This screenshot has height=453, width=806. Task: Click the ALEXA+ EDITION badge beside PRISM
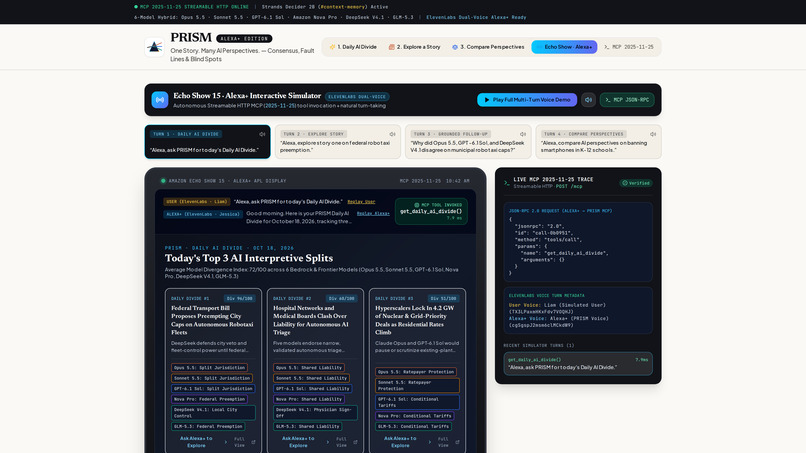[244, 39]
